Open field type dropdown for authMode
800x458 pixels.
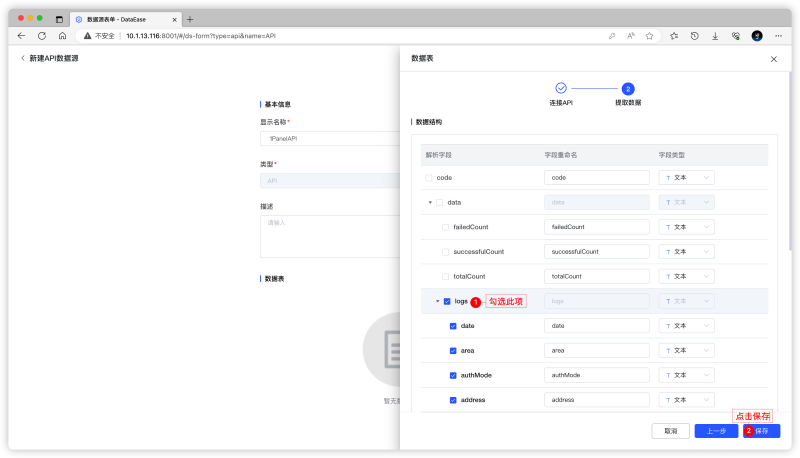click(686, 375)
